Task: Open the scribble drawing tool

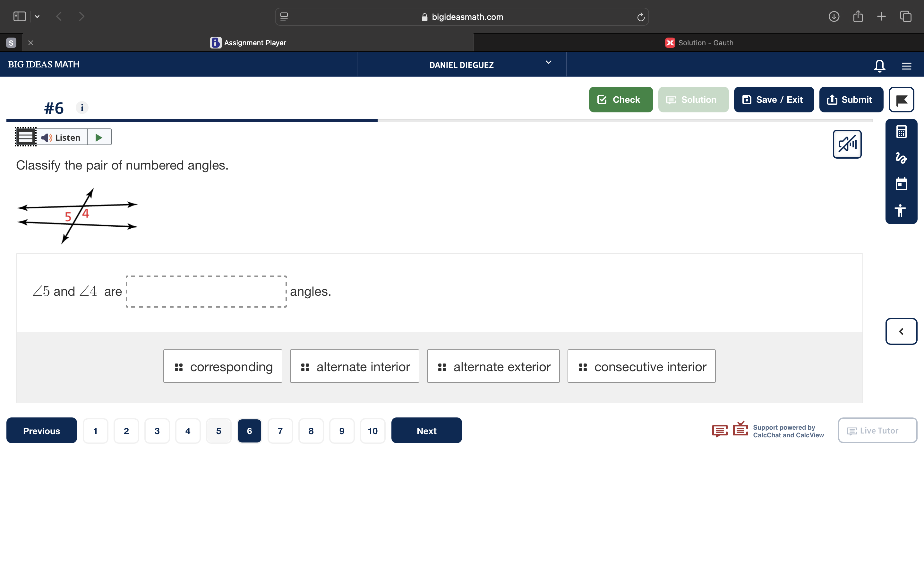Action: point(901,158)
